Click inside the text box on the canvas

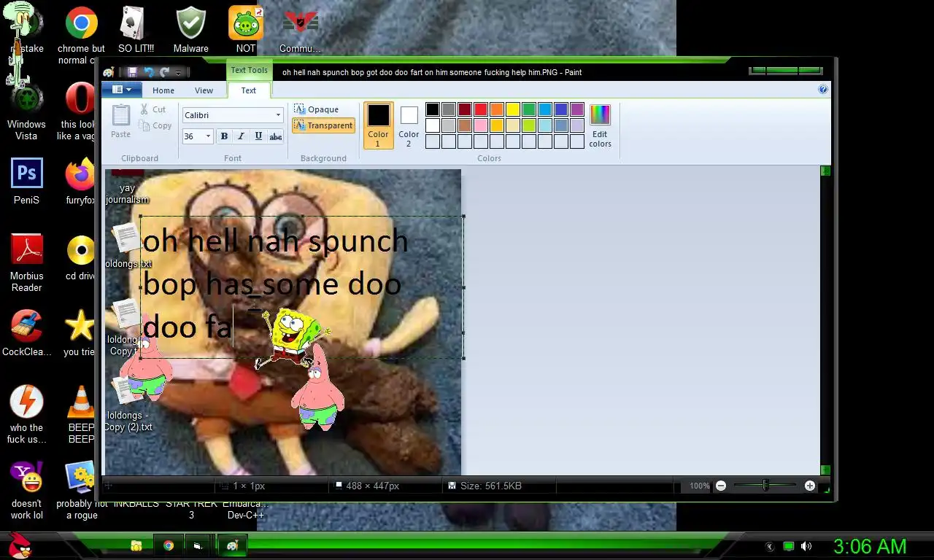[x=301, y=287]
